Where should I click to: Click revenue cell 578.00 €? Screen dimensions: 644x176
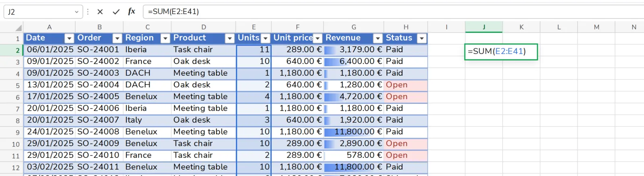coord(354,155)
